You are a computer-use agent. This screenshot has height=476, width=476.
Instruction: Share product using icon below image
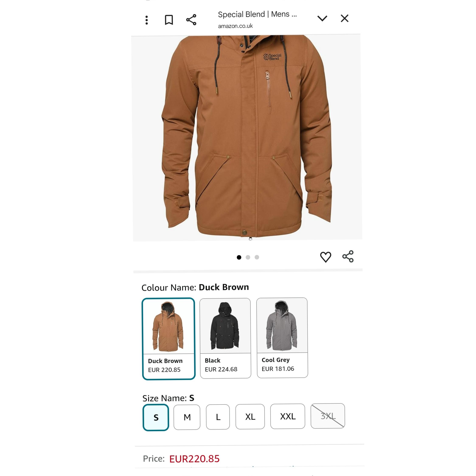click(348, 257)
